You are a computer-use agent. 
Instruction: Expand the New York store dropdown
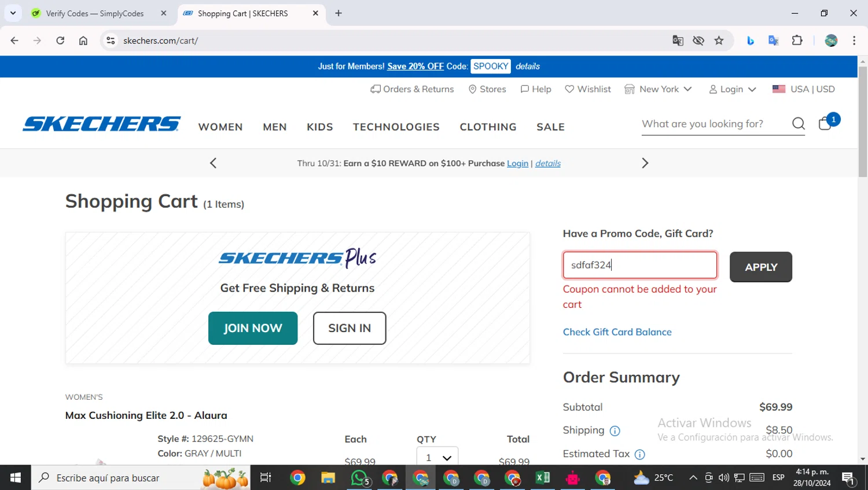click(x=658, y=89)
